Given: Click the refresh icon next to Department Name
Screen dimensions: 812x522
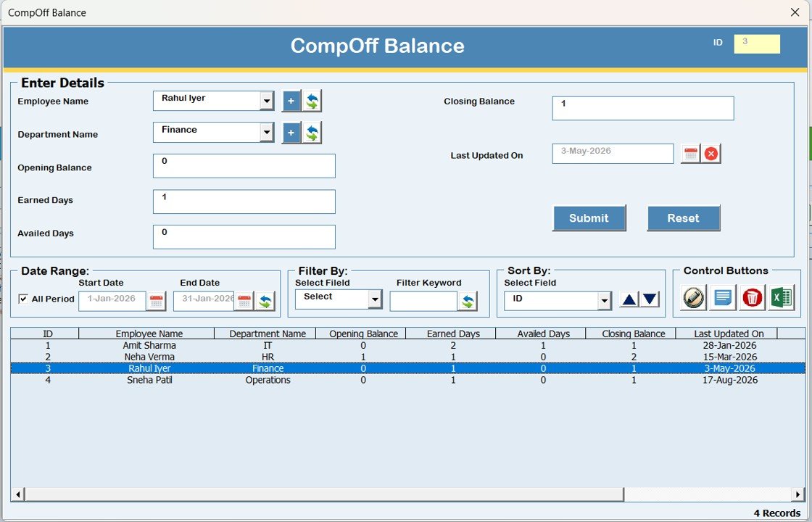Looking at the screenshot, I should click(312, 133).
